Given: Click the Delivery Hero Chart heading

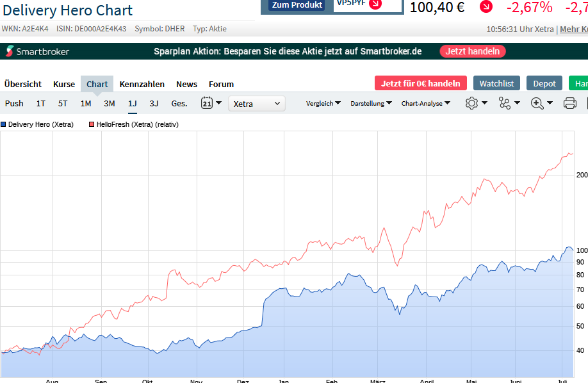Looking at the screenshot, I should (x=67, y=10).
